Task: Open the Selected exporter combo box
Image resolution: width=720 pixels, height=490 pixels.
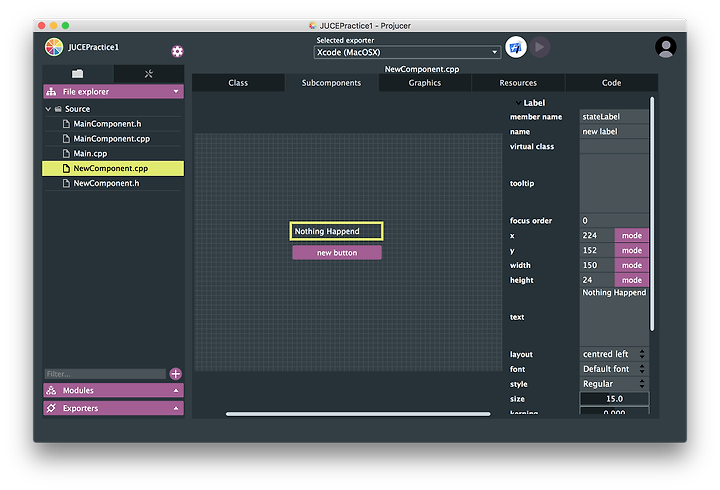Action: click(407, 52)
